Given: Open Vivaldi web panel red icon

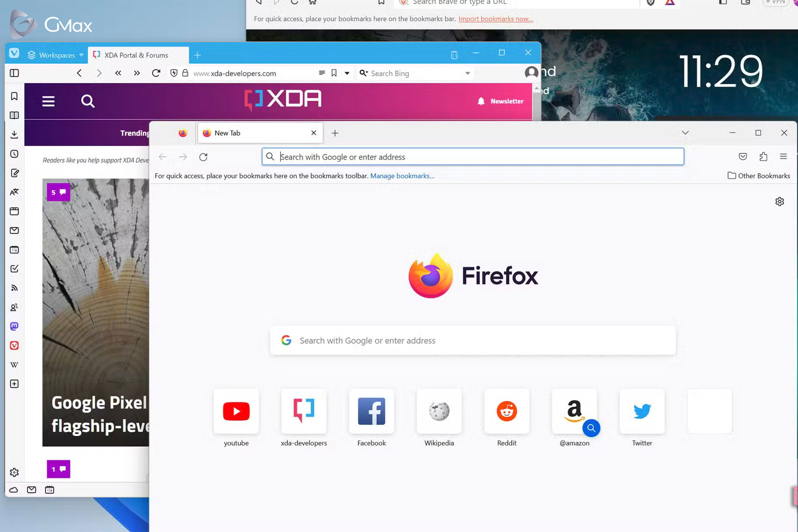Looking at the screenshot, I should click(x=14, y=345).
